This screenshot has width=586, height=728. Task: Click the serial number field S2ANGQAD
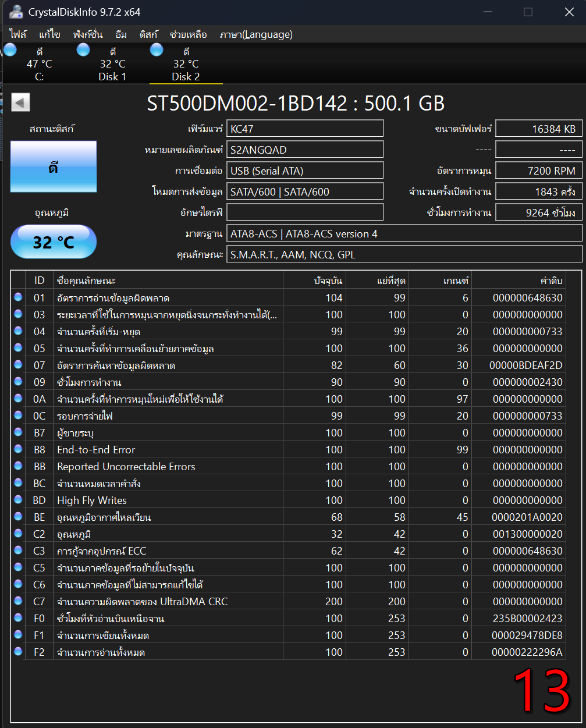pos(305,150)
